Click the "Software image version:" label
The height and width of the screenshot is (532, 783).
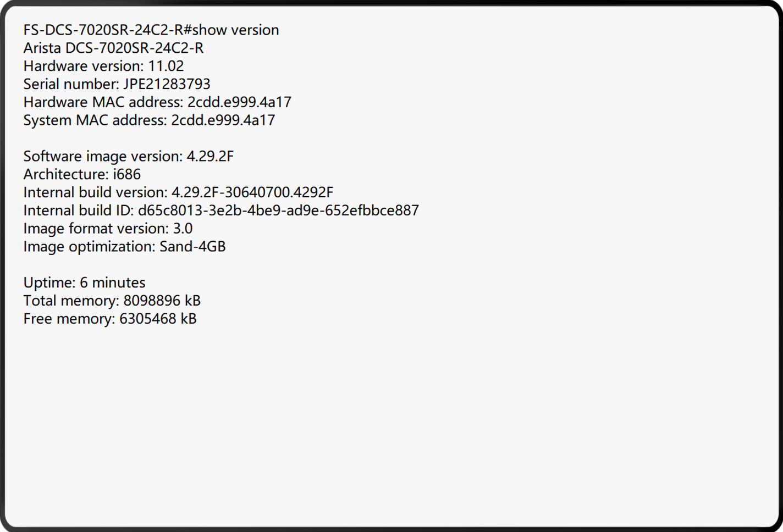click(103, 157)
